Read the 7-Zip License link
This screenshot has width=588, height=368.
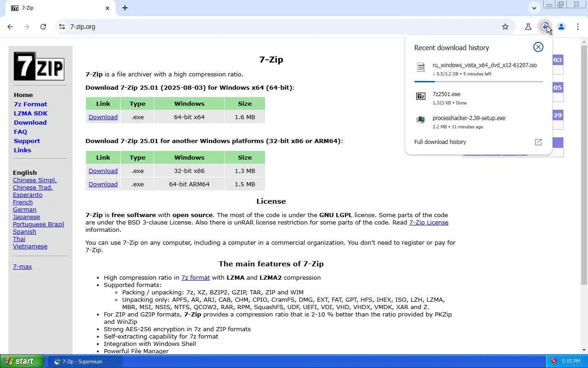coord(429,222)
